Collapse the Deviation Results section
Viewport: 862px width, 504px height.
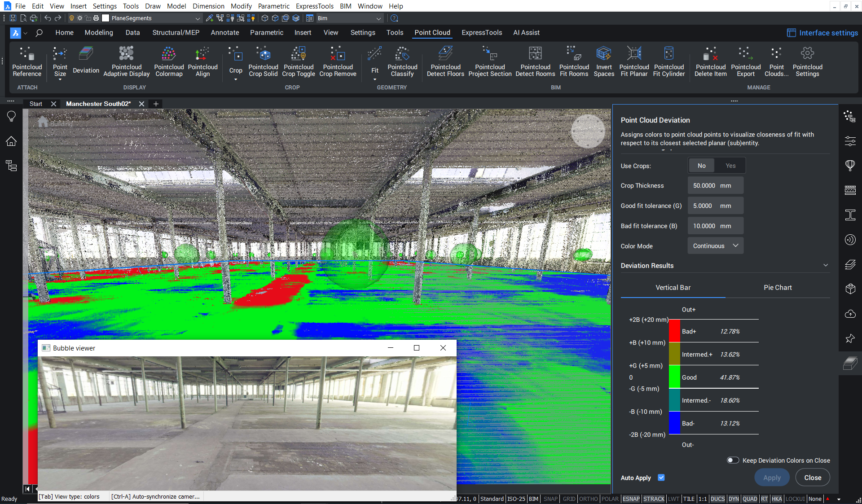tap(826, 265)
